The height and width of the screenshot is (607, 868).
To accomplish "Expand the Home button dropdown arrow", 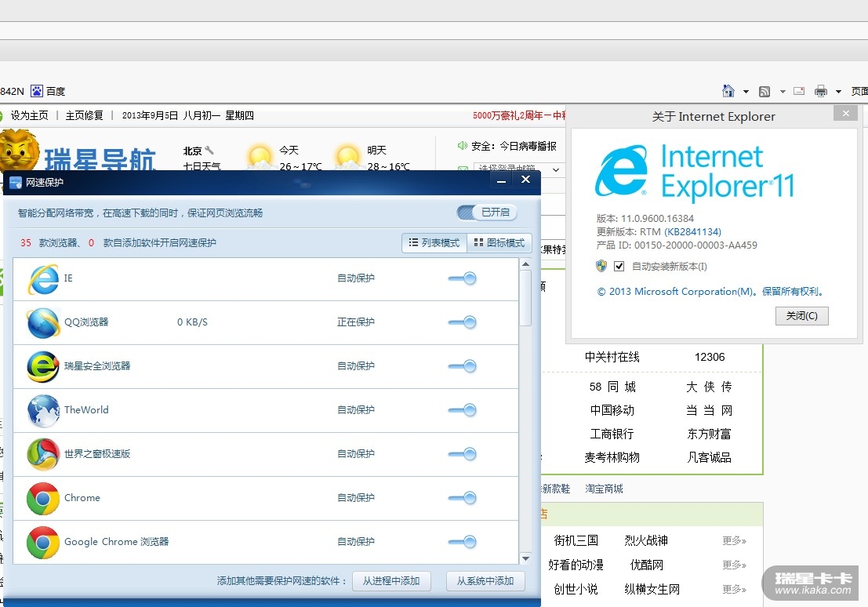I will (x=746, y=92).
